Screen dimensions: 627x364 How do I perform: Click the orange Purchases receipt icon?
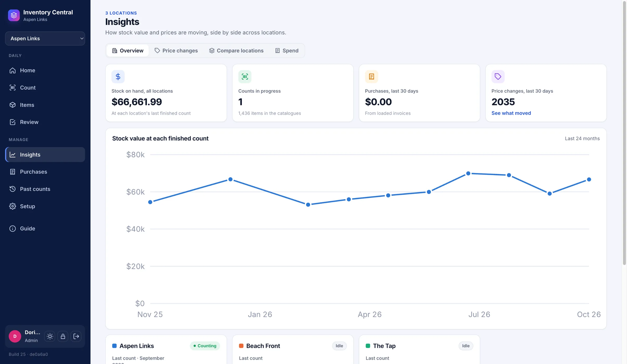pyautogui.click(x=371, y=77)
